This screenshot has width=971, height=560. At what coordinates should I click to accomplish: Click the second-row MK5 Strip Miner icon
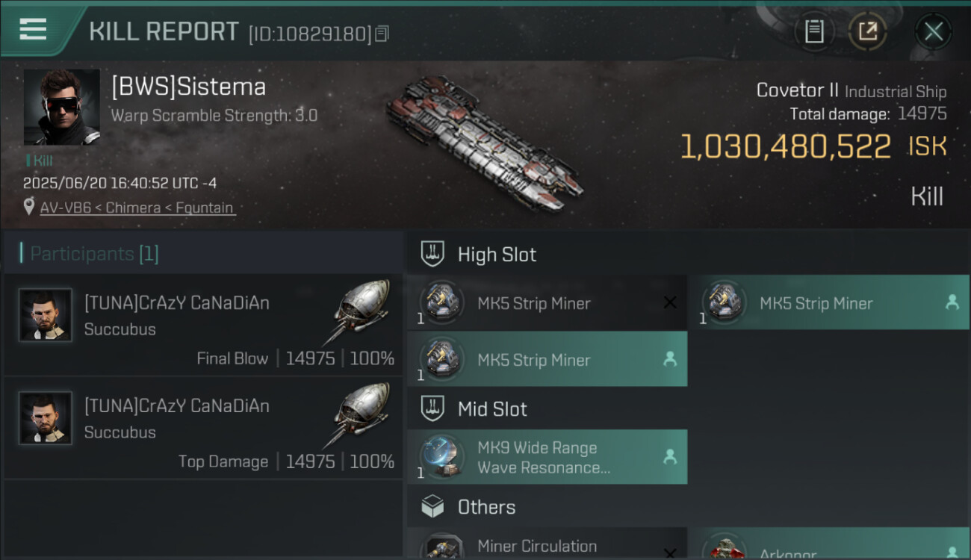pos(441,359)
